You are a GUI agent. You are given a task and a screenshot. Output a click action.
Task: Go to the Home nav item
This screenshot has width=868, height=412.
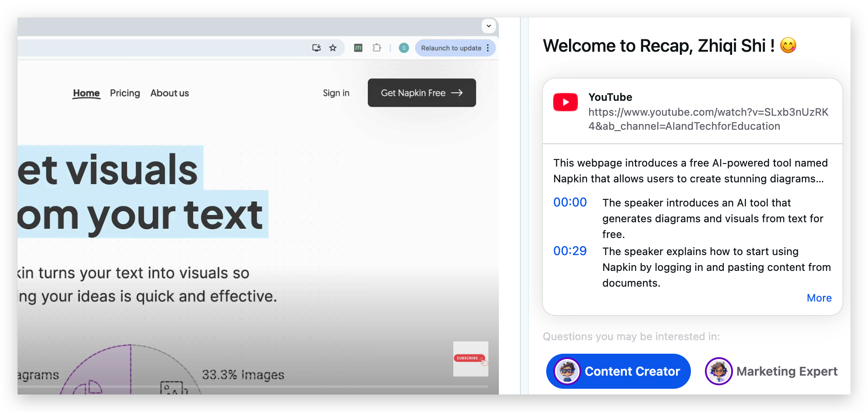(86, 93)
